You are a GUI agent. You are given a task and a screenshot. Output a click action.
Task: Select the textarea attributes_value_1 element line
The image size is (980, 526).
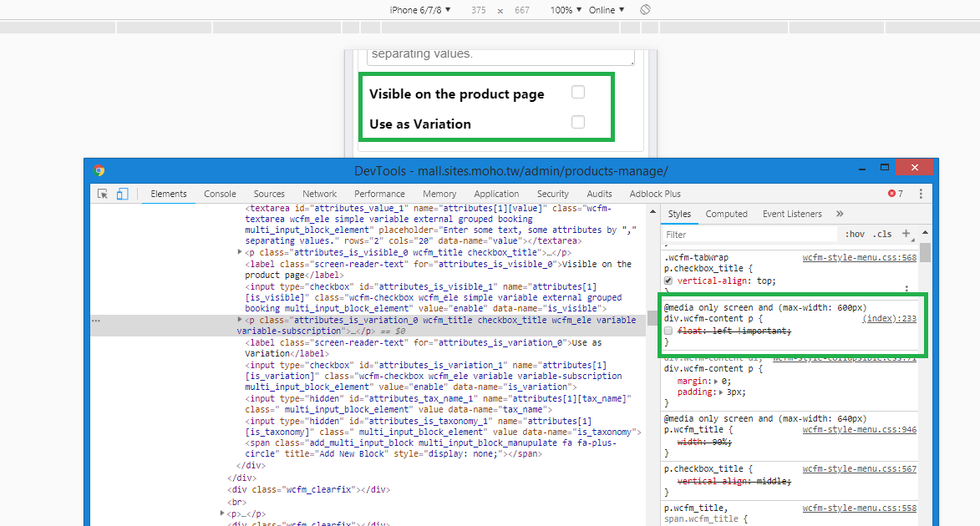[440, 225]
